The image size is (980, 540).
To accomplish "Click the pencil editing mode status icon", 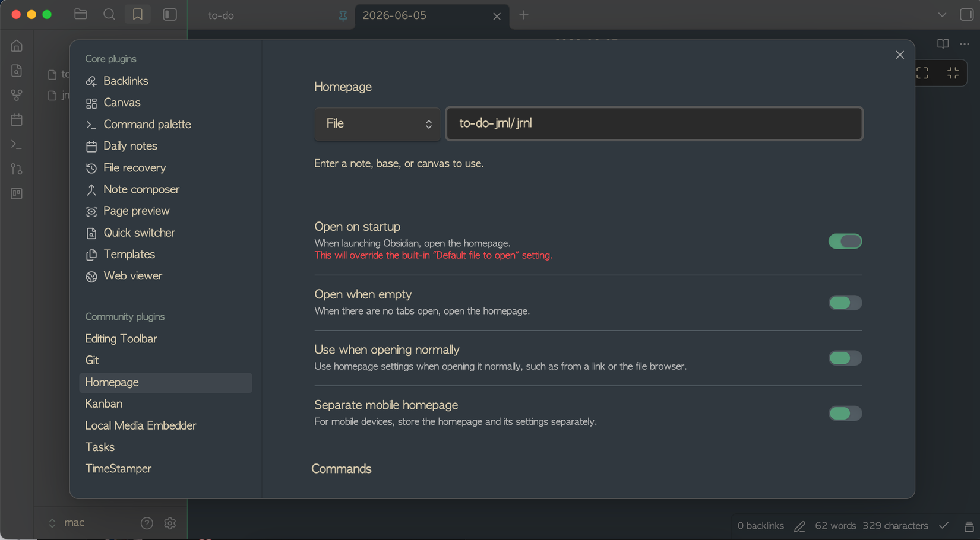I will point(799,526).
